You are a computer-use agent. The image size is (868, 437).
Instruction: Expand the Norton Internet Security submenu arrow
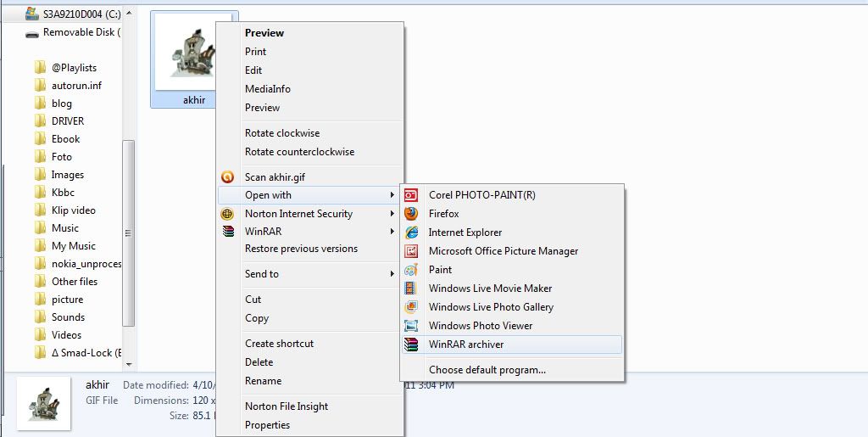392,214
